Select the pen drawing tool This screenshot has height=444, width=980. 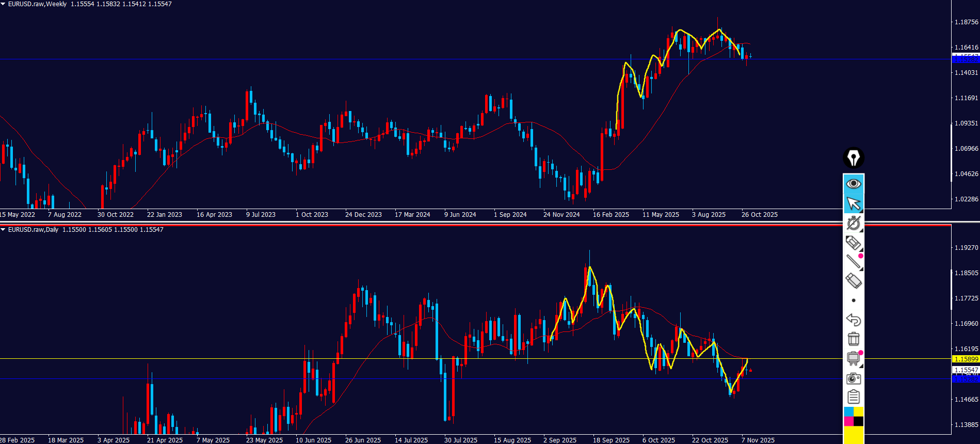point(853,223)
